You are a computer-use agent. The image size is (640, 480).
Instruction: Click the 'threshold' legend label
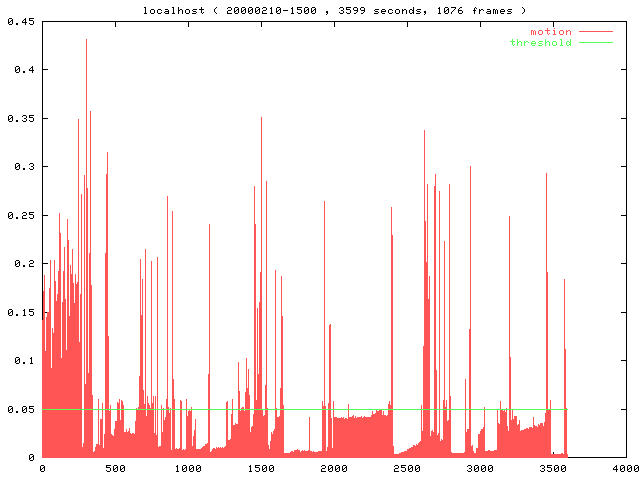(x=540, y=43)
